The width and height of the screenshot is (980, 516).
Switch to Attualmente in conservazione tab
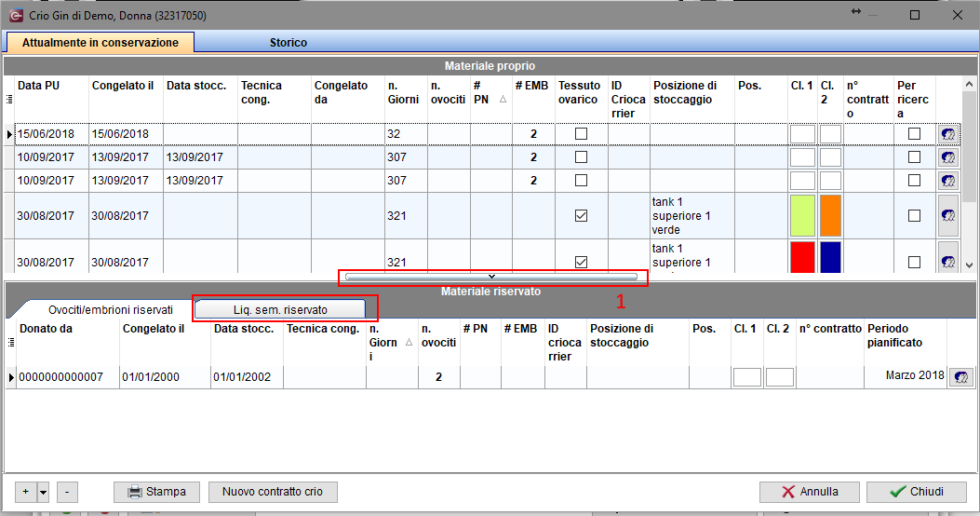[x=100, y=43]
